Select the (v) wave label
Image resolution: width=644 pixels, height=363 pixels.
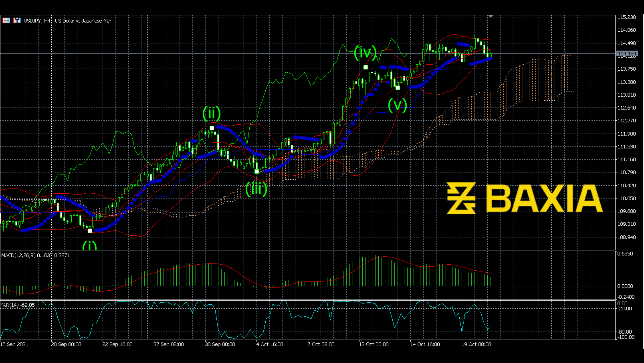tap(398, 105)
